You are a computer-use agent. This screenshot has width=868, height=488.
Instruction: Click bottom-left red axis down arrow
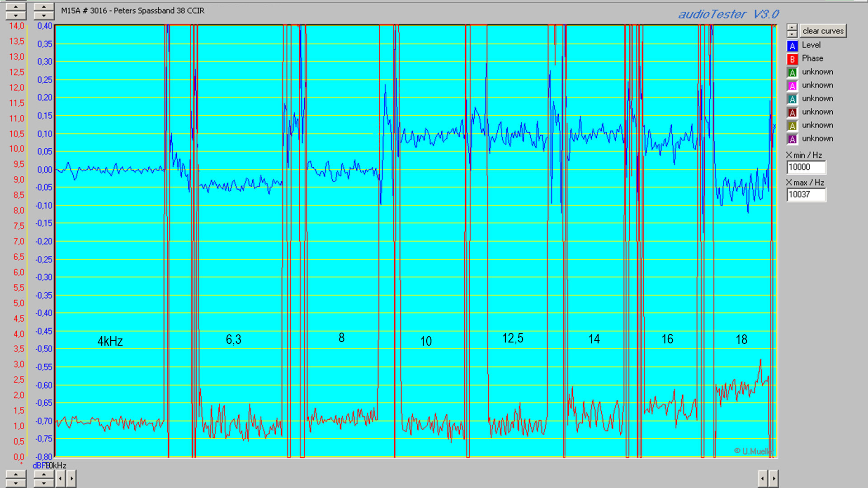click(16, 483)
